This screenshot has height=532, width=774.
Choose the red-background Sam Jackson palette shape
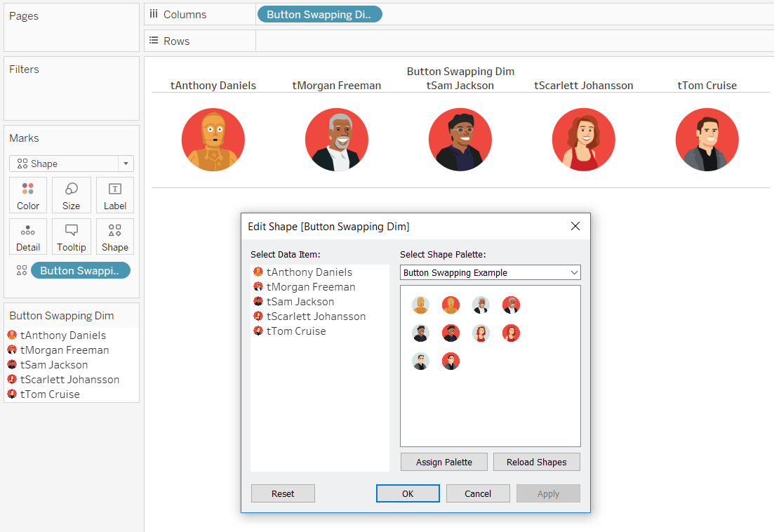coord(451,333)
